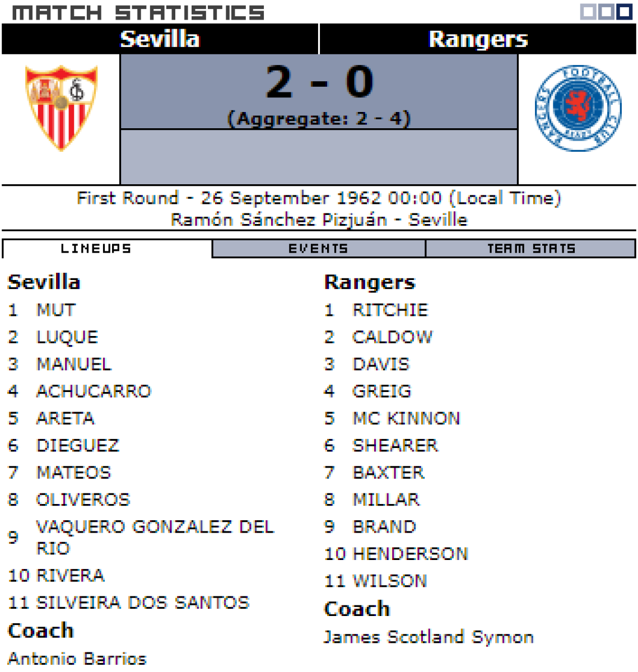Select Rangers coach James Scotland Symon
Screen dimensions: 638x672
click(429, 637)
